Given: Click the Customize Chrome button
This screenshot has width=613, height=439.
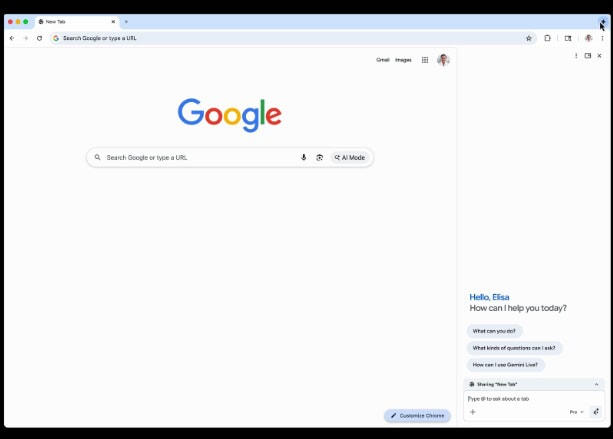Looking at the screenshot, I should click(417, 415).
